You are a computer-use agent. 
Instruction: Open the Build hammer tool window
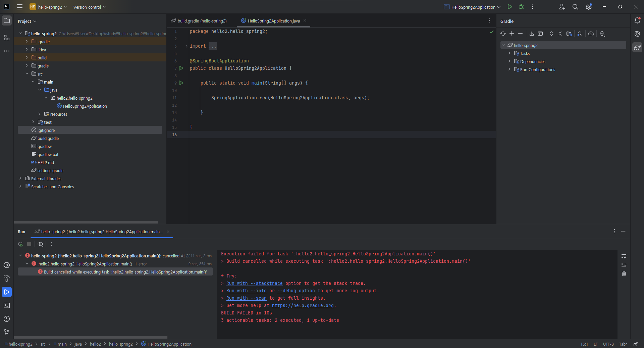click(7, 279)
